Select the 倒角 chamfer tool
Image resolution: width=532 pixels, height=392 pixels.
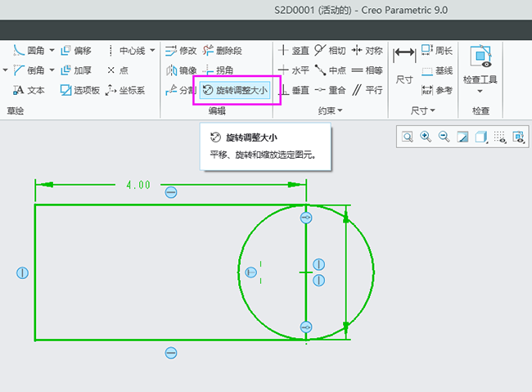[x=29, y=70]
